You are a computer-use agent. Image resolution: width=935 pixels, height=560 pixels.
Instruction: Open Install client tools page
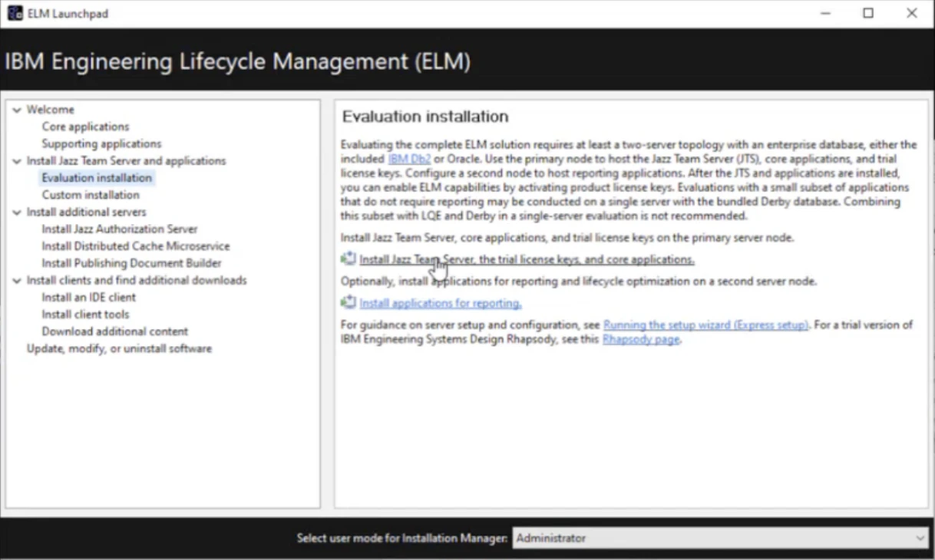click(85, 315)
